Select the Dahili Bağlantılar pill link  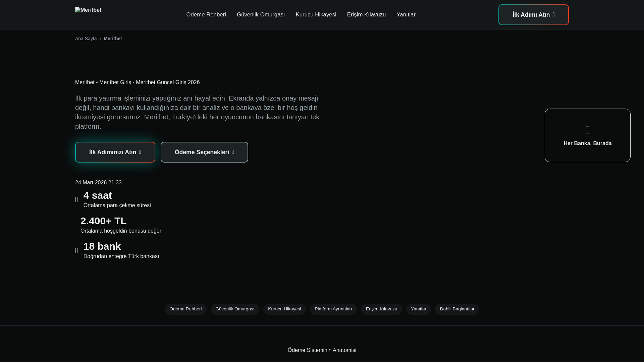(x=457, y=309)
